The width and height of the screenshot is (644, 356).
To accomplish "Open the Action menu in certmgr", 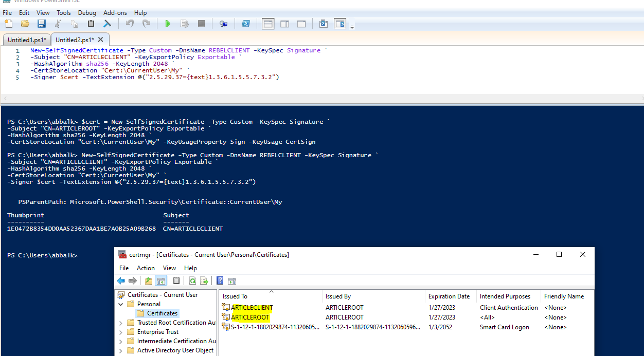I will [x=146, y=268].
